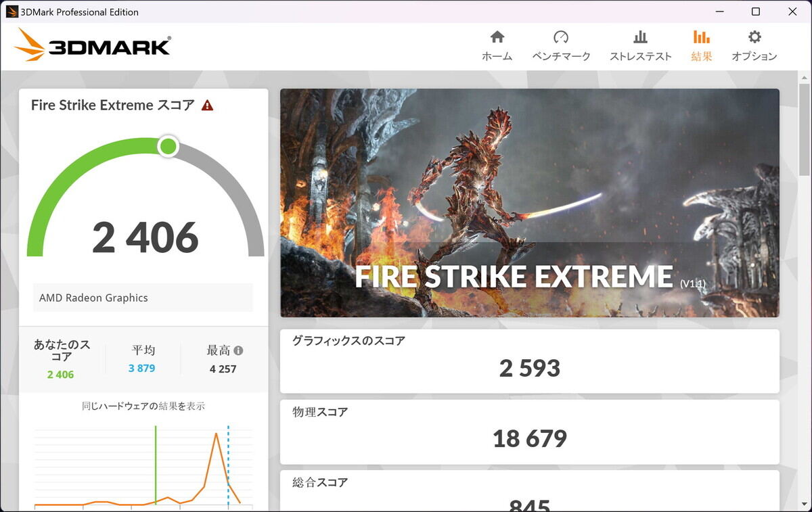Click the large 2 406 score number
812x512 pixels.
coord(145,237)
